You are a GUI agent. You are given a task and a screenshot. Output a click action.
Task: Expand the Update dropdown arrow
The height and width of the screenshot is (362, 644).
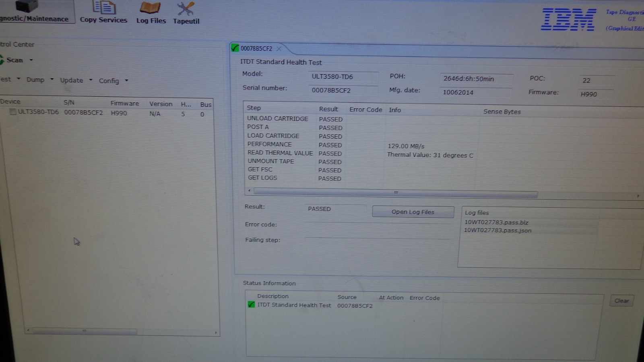pos(91,80)
